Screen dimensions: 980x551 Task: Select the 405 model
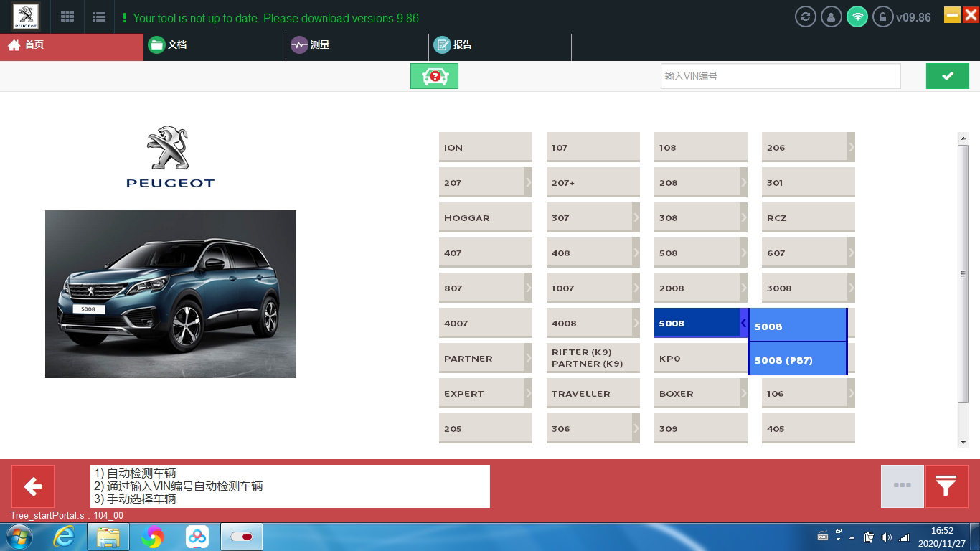pos(809,428)
